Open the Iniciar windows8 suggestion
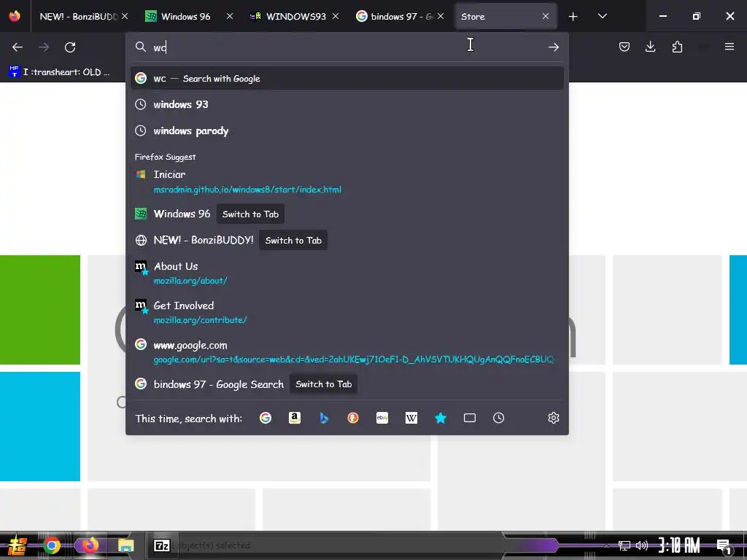The image size is (747, 560). (x=347, y=182)
